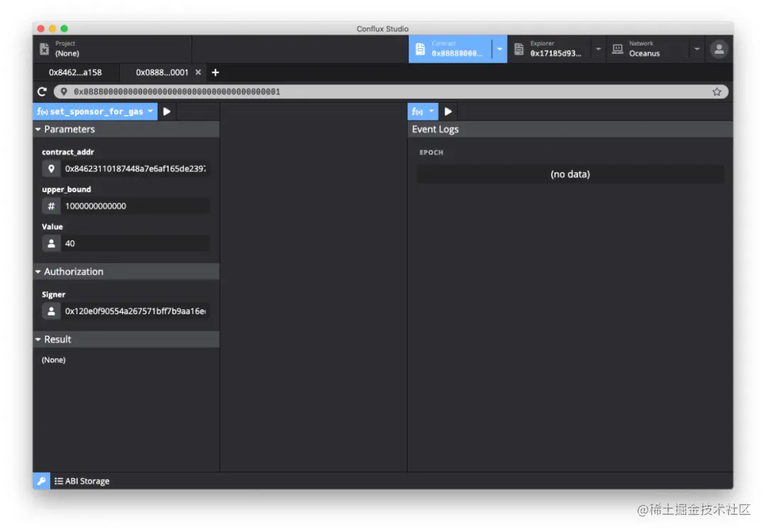The height and width of the screenshot is (532, 766).
Task: Edit the contract_addr input field
Action: coord(135,169)
